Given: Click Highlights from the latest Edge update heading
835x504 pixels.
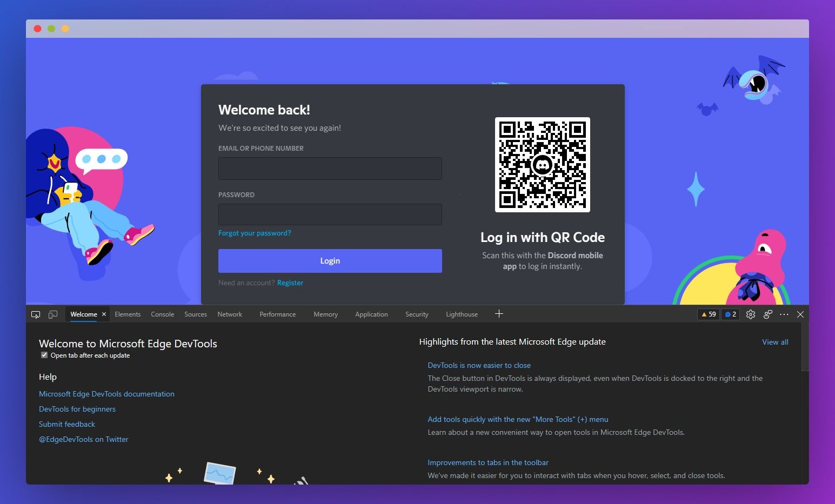Looking at the screenshot, I should [512, 342].
